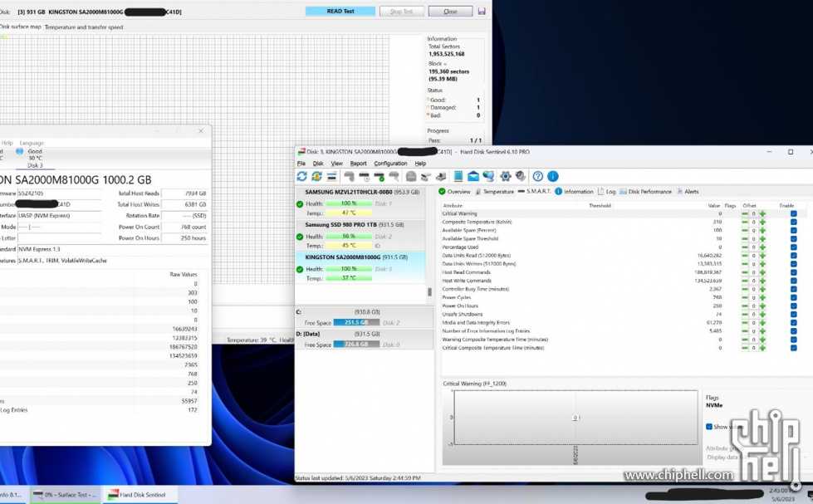
Task: Switch to the Temperature tab
Action: (494, 192)
